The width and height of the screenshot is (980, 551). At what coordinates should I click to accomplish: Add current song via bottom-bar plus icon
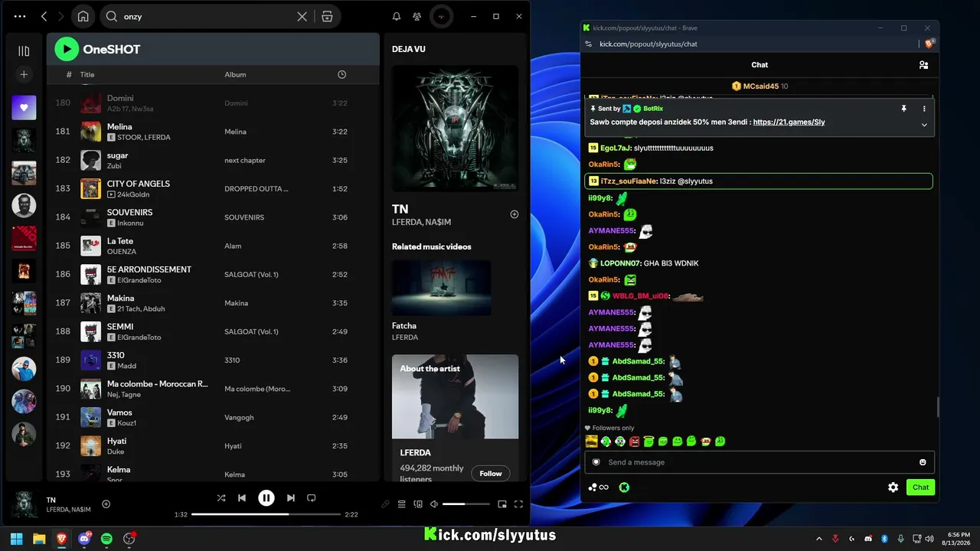coord(106,504)
